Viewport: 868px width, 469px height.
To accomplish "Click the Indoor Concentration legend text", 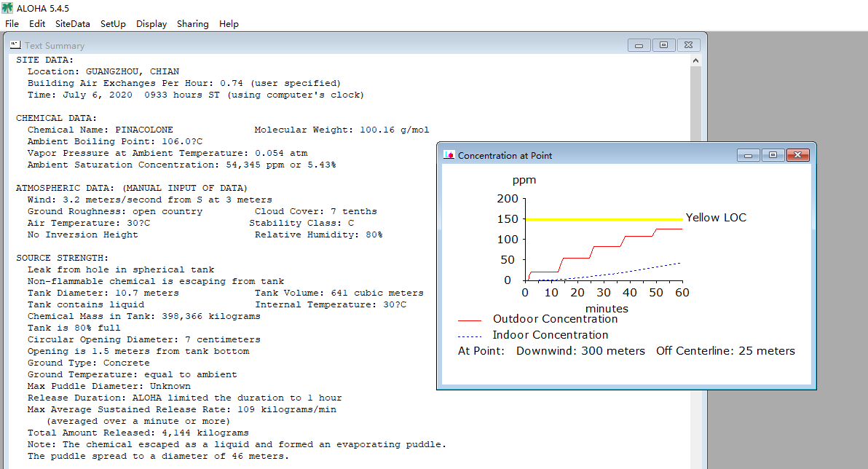I will pos(551,335).
